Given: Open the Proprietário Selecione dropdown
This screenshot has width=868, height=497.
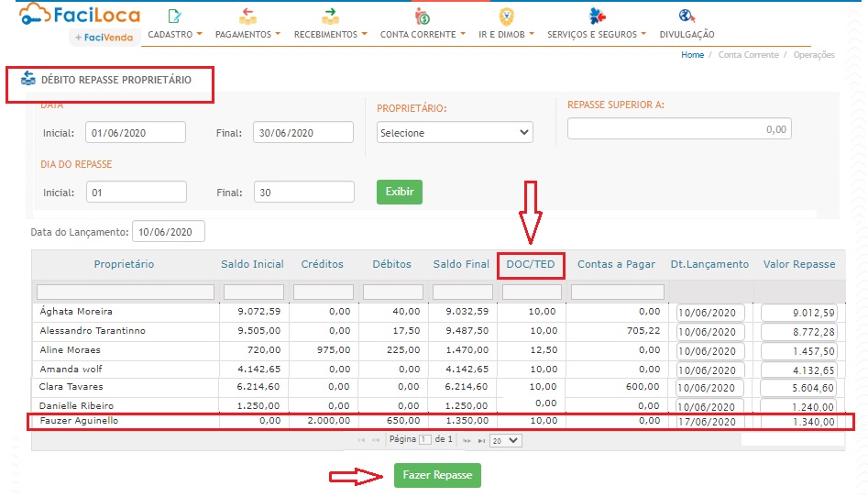Looking at the screenshot, I should click(x=455, y=133).
